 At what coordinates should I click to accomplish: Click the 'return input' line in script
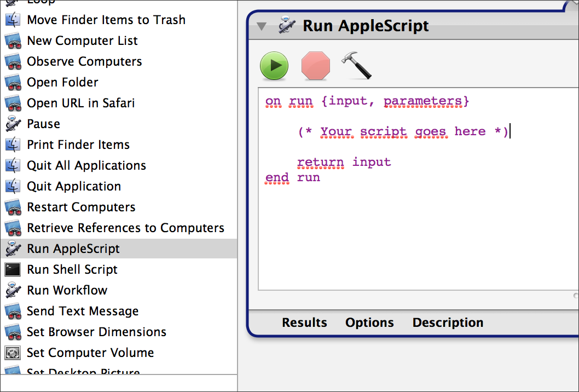click(344, 162)
